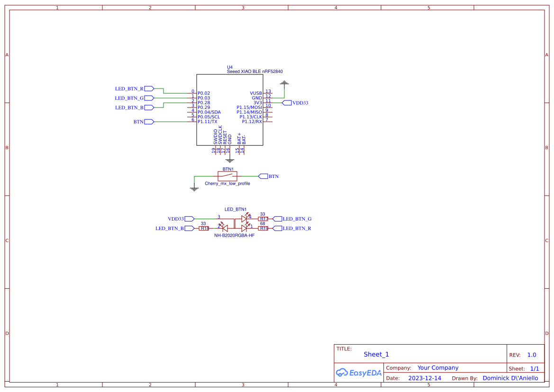The width and height of the screenshot is (554, 392).
Task: Select the BTN1 Cherry_mx_low_profile switch symbol
Action: pyautogui.click(x=227, y=176)
